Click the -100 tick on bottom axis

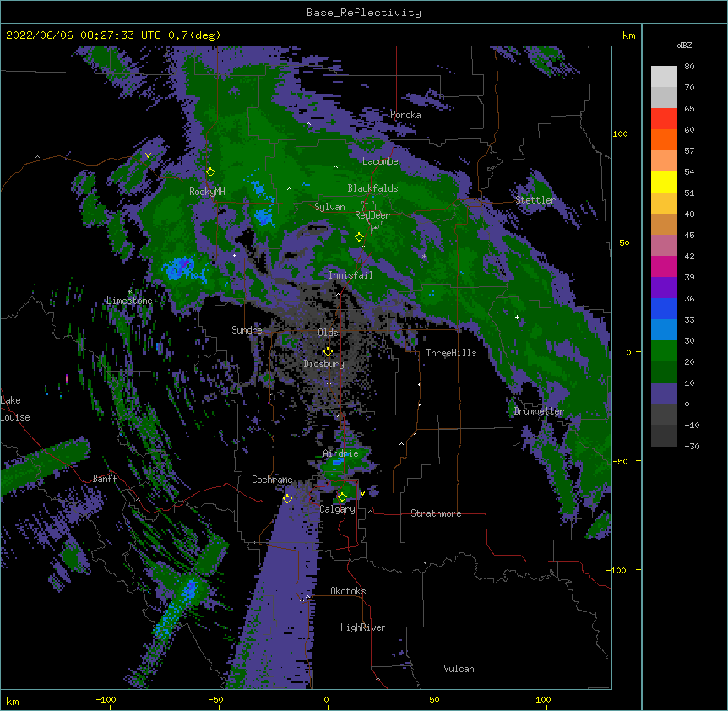pos(106,699)
